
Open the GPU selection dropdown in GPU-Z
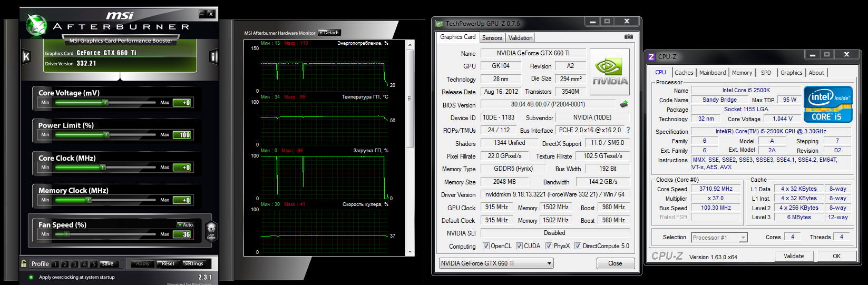click(x=496, y=263)
